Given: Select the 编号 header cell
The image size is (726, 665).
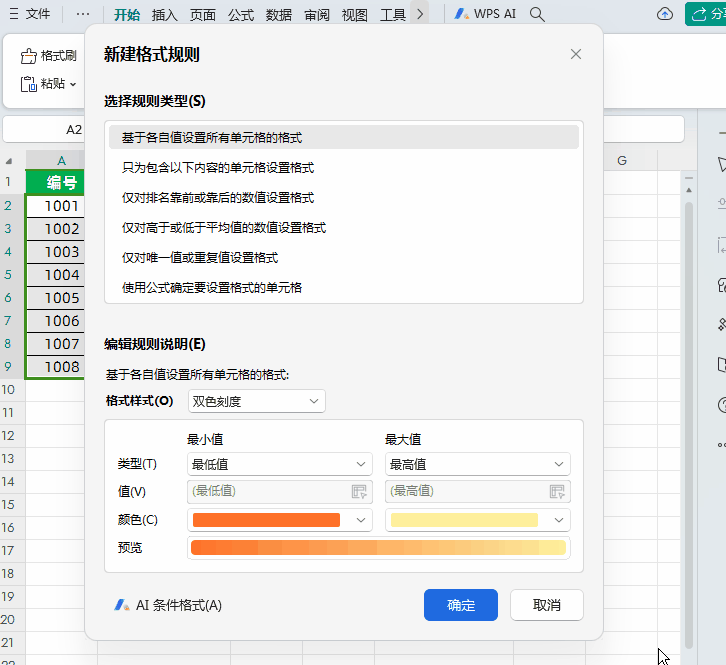Looking at the screenshot, I should pos(56,182).
